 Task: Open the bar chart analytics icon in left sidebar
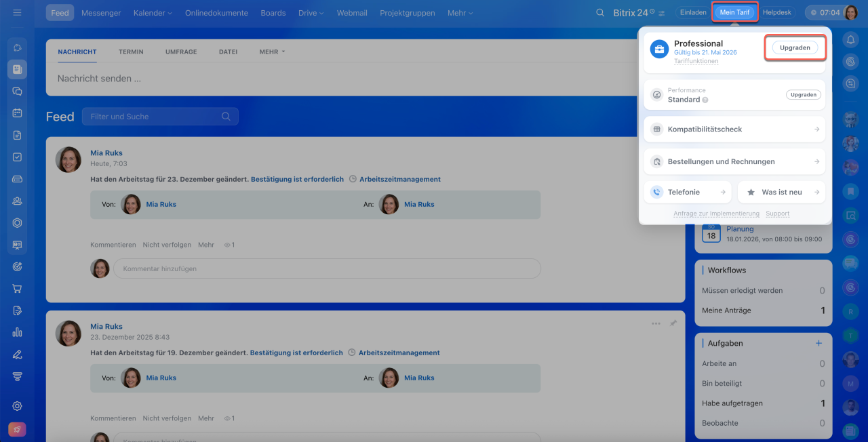pos(18,332)
